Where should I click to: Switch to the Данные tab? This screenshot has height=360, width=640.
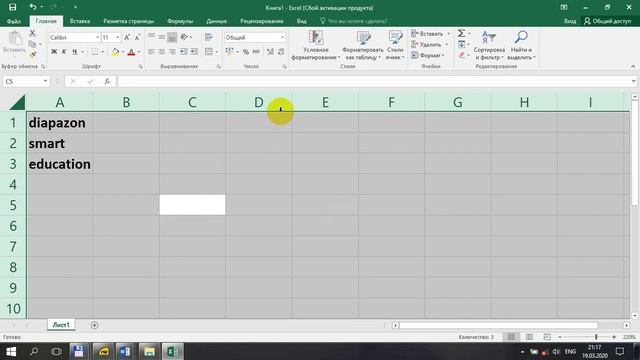pos(216,21)
